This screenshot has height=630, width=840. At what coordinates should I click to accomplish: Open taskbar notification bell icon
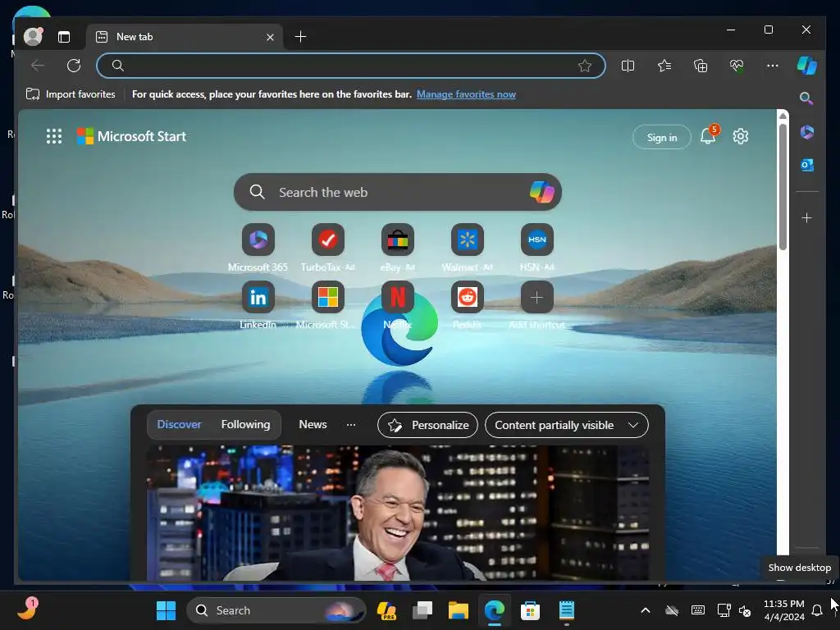click(x=817, y=610)
